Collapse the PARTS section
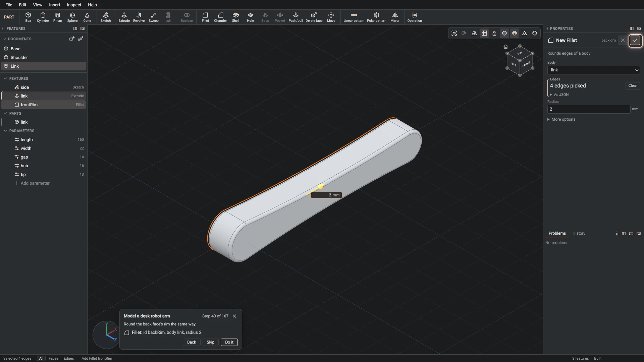644x362 pixels. 5,113
